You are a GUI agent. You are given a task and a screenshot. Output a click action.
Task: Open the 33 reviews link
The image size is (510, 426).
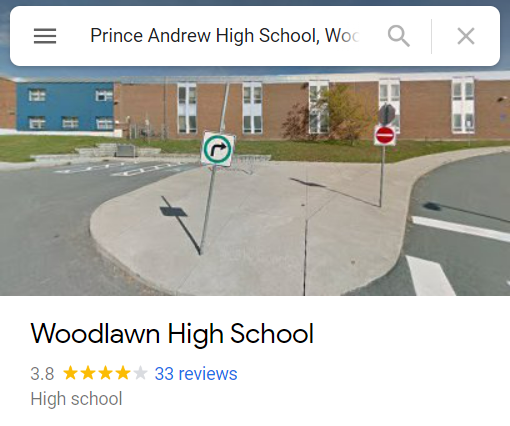coord(196,374)
